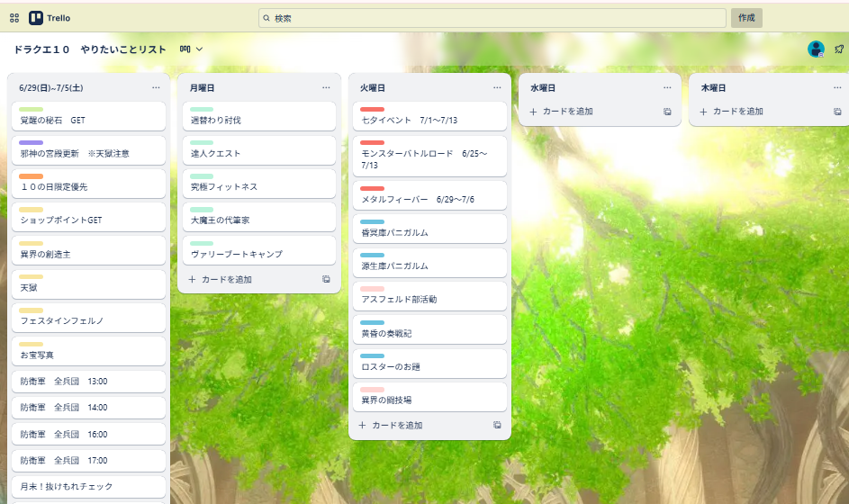
Task: Click green label on 覚醒の秘石 card
Action: [x=31, y=110]
